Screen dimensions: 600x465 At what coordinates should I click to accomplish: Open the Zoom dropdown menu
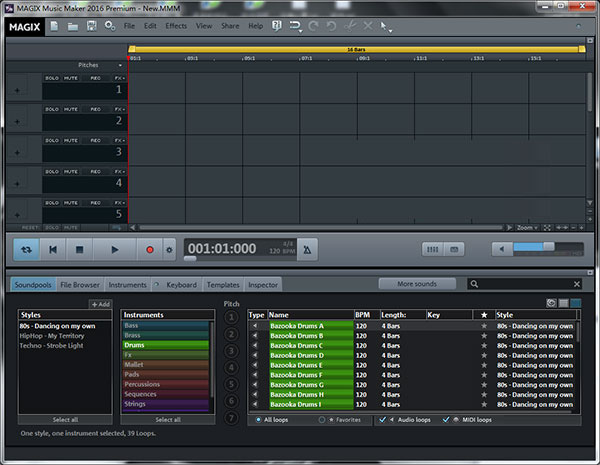(x=527, y=228)
